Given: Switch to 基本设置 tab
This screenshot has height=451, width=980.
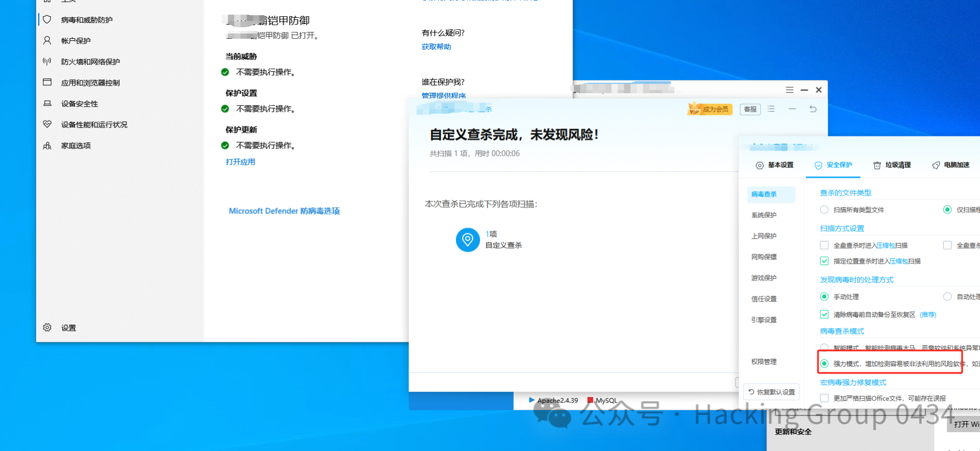Looking at the screenshot, I should pyautogui.click(x=774, y=165).
